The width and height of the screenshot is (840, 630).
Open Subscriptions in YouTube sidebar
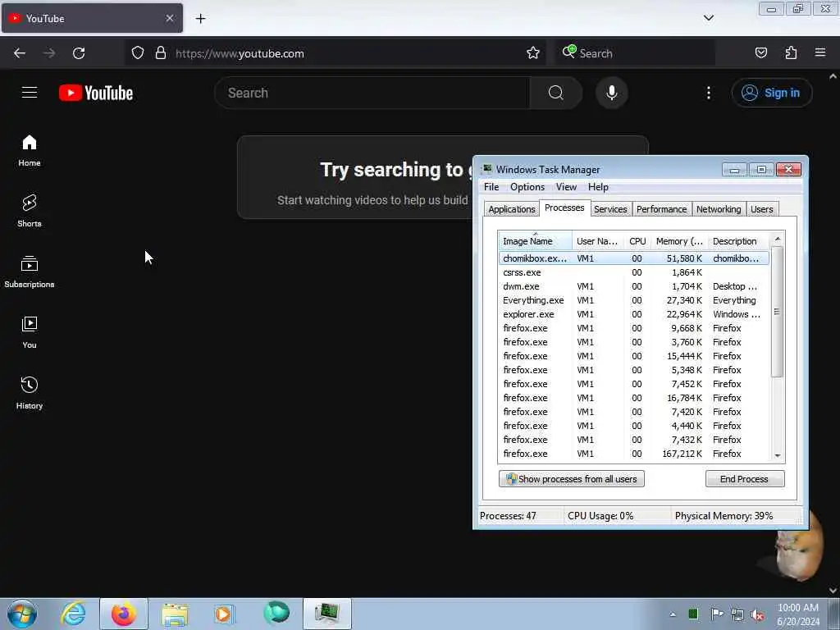[30, 272]
